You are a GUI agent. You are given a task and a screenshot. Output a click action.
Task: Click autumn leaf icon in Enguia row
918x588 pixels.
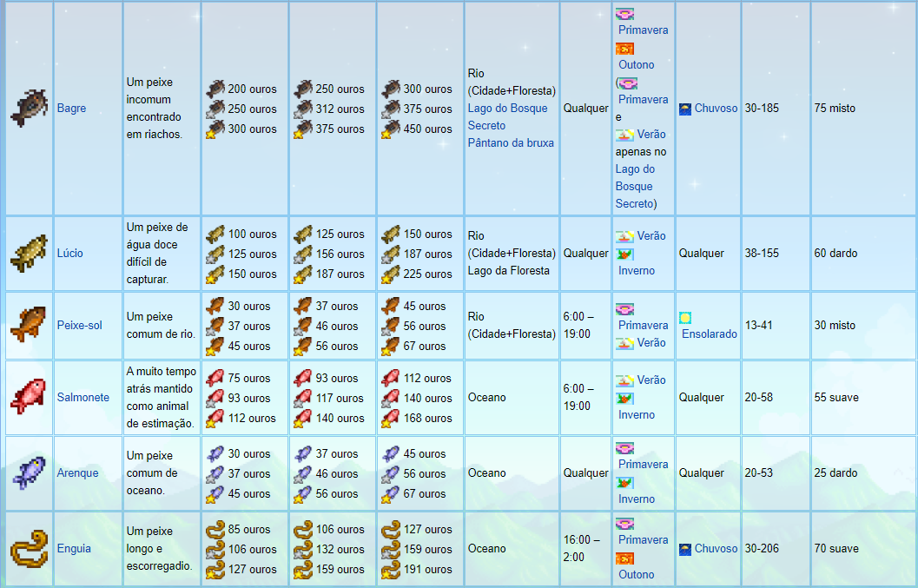pyautogui.click(x=624, y=558)
